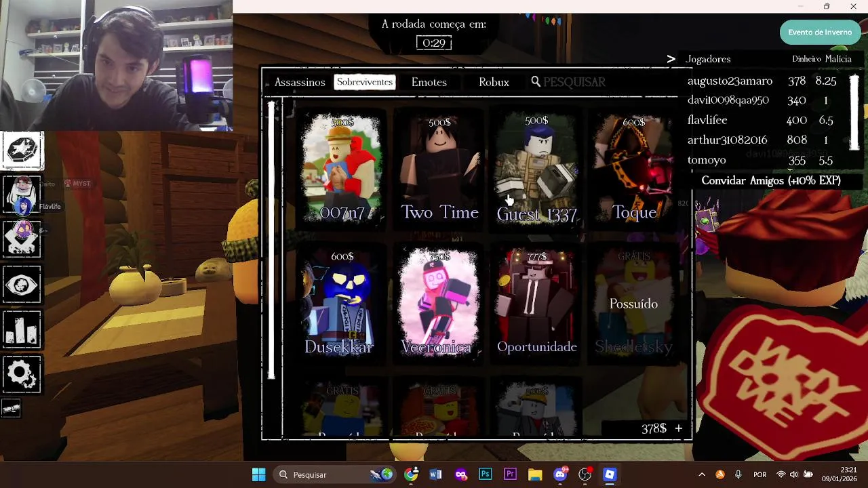
Task: Select the Toque survivor card
Action: 634,169
